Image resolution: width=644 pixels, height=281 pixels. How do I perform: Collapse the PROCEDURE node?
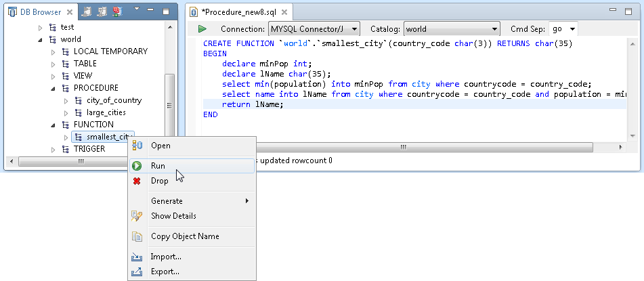click(54, 88)
